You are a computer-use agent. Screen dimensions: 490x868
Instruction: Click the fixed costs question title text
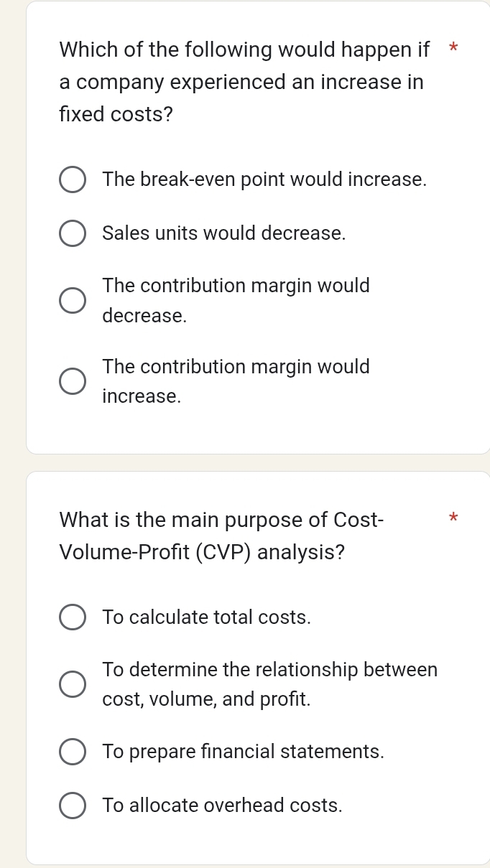(244, 82)
